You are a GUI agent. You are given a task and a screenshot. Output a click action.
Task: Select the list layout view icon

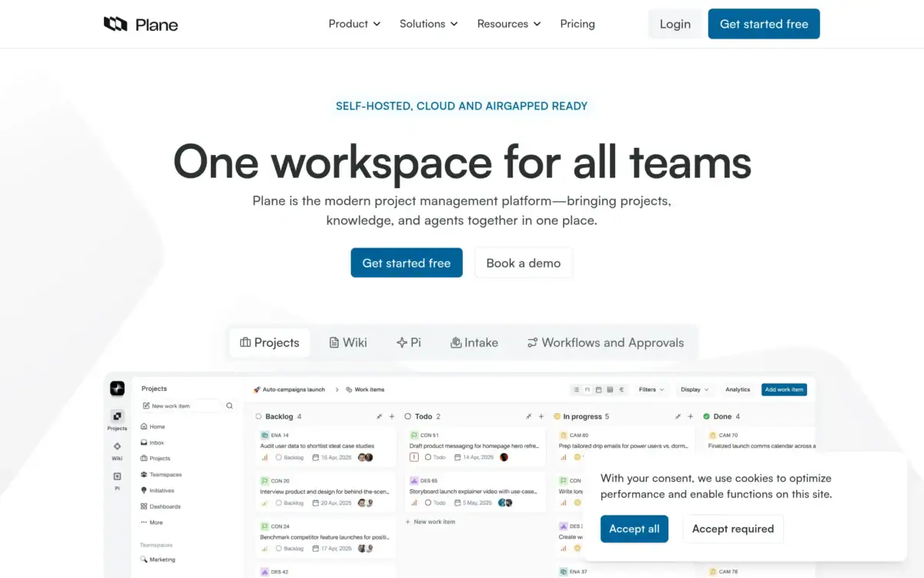[x=576, y=390]
